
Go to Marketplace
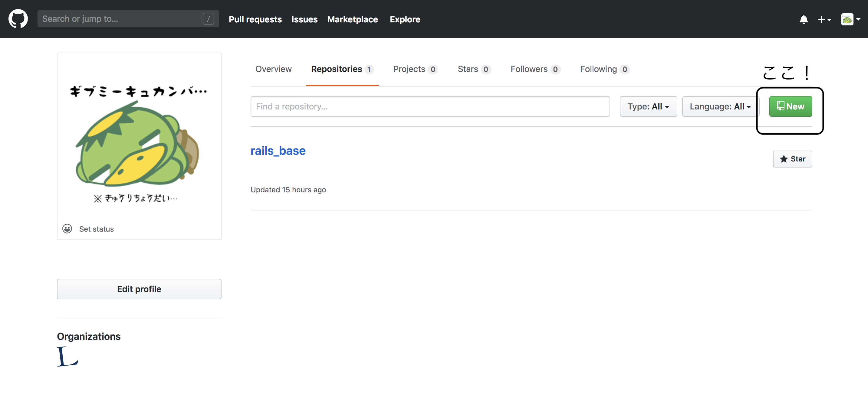[x=353, y=19]
